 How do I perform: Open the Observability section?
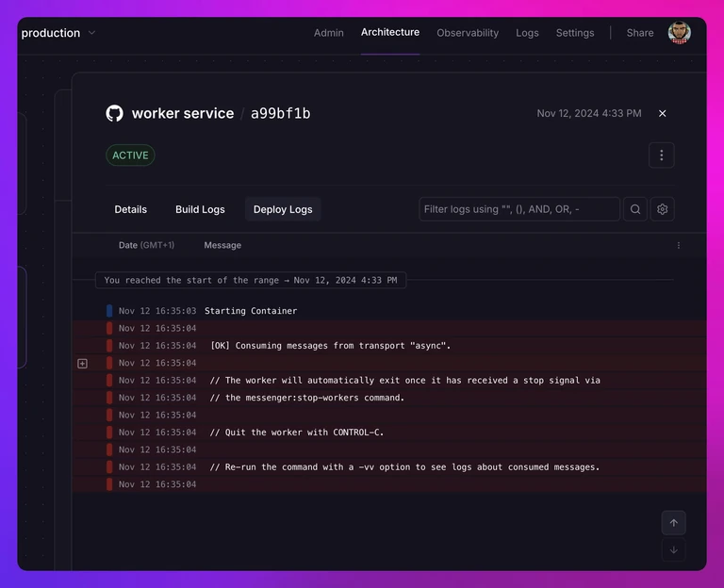468,33
